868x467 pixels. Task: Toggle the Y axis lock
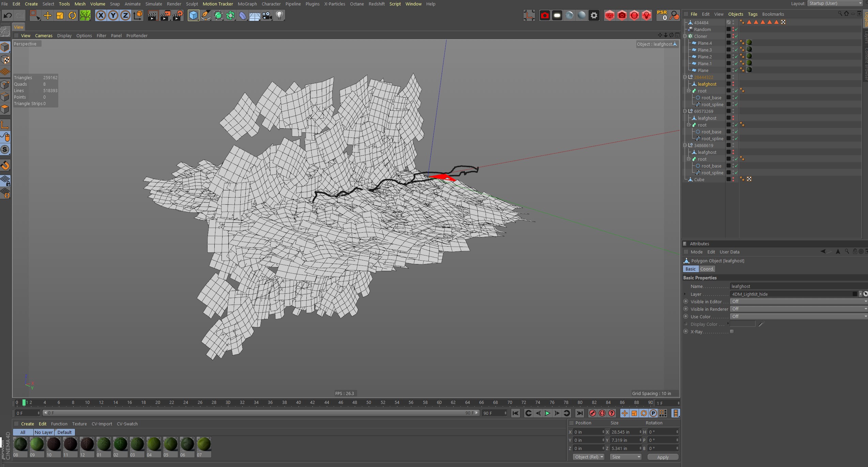(x=113, y=15)
